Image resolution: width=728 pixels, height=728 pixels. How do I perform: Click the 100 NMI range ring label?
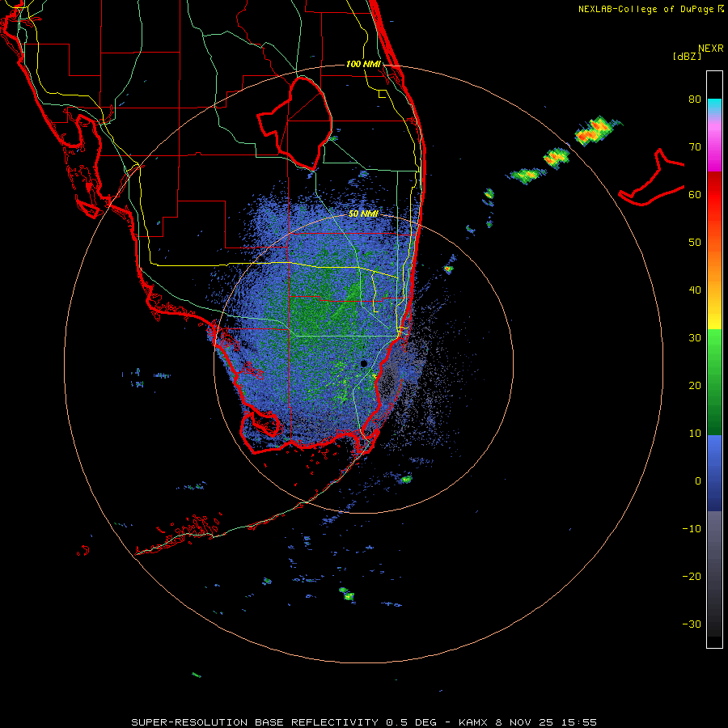click(x=363, y=64)
